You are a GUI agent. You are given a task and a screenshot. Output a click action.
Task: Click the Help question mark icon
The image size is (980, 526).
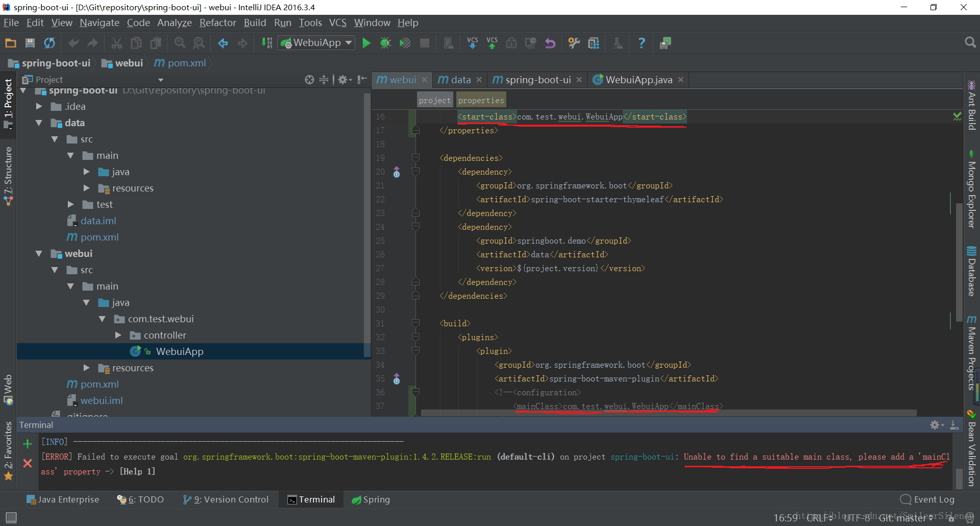tap(642, 43)
